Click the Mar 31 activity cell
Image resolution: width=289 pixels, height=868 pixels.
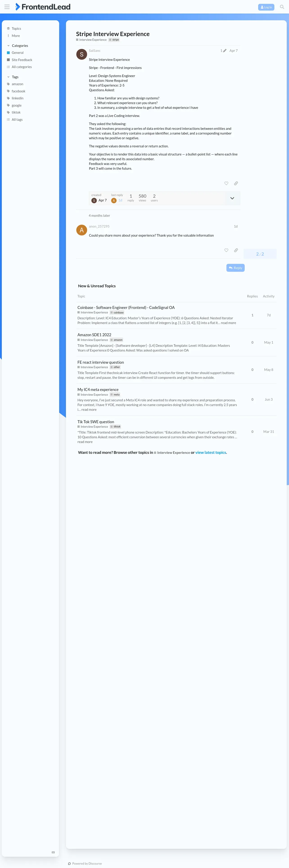269,432
